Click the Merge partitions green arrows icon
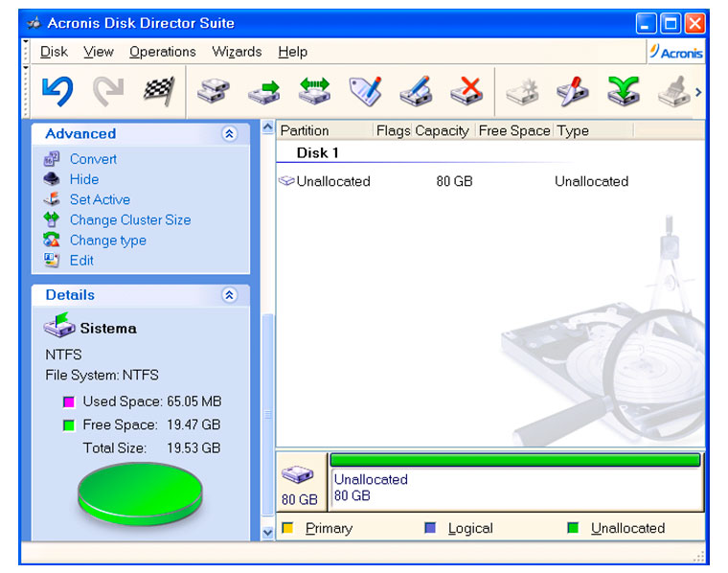 (x=624, y=91)
